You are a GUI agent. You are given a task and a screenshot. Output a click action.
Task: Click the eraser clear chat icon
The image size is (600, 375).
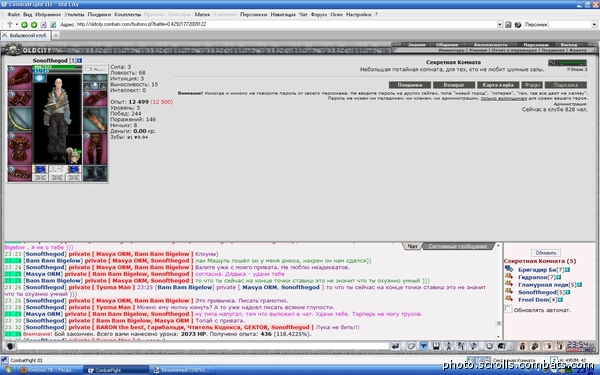411,346
